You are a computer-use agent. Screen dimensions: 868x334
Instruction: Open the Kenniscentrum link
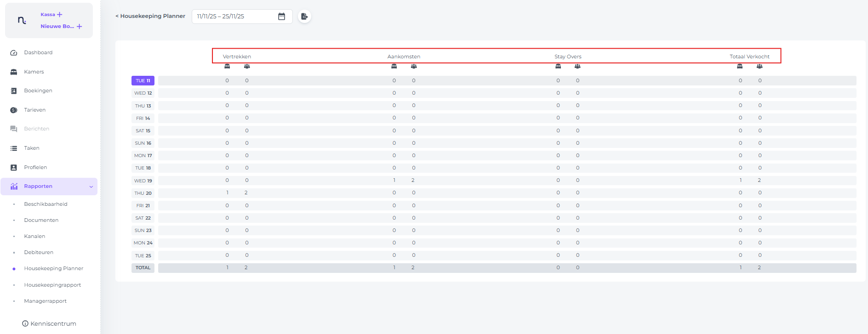pyautogui.click(x=49, y=323)
